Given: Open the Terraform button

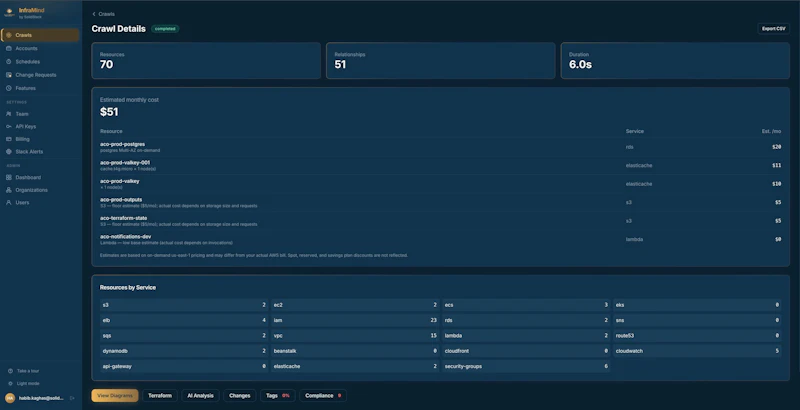Looking at the screenshot, I should [160, 396].
